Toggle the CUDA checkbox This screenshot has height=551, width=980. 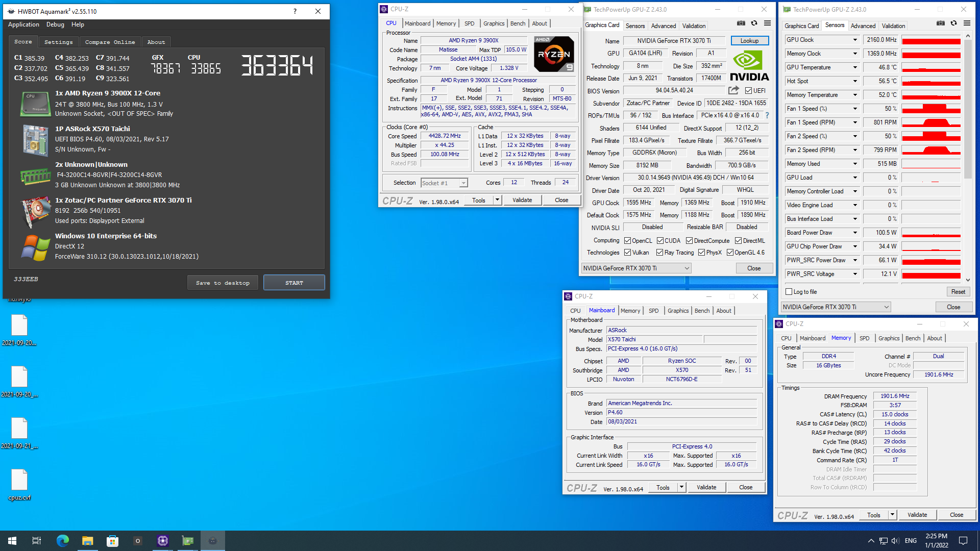point(660,241)
